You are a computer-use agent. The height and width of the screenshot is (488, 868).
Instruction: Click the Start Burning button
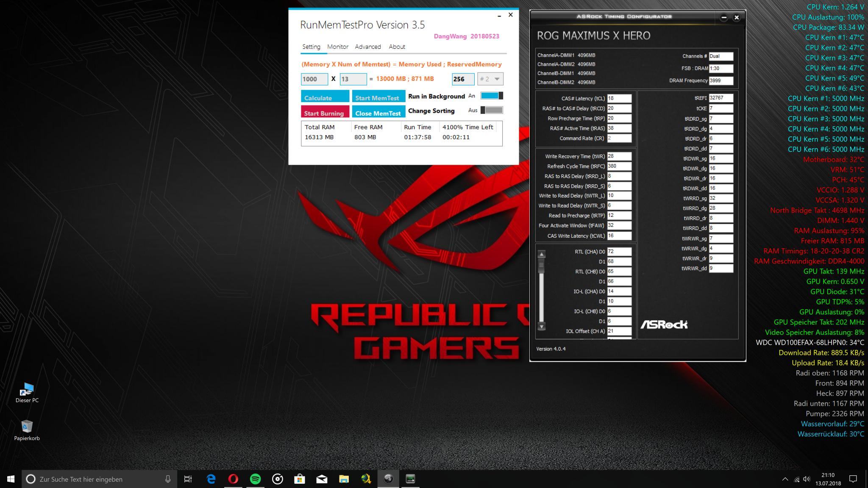[x=325, y=111]
